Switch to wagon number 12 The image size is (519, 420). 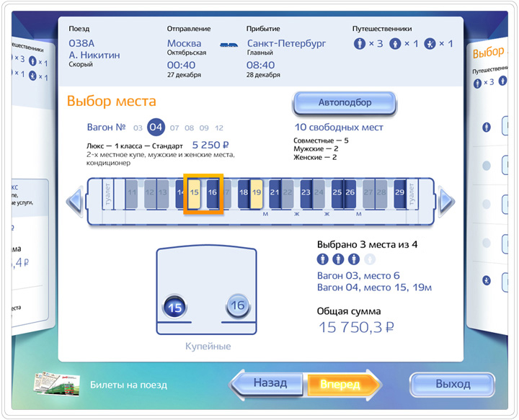(219, 128)
